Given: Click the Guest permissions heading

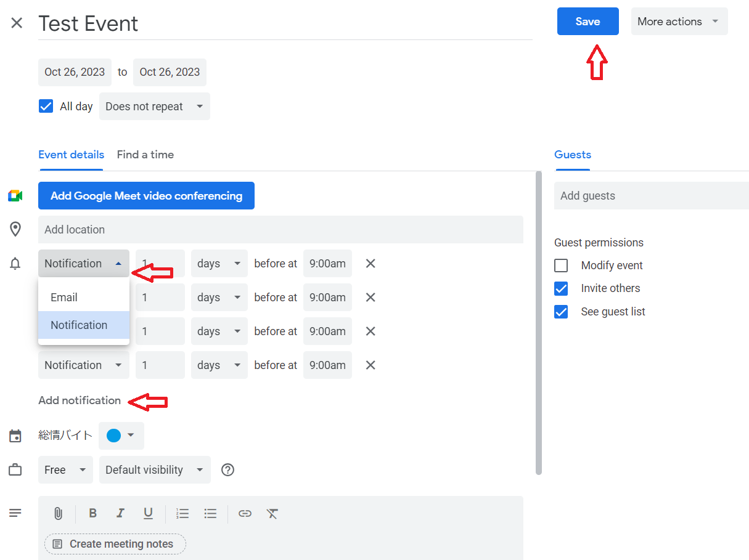Looking at the screenshot, I should (x=599, y=243).
